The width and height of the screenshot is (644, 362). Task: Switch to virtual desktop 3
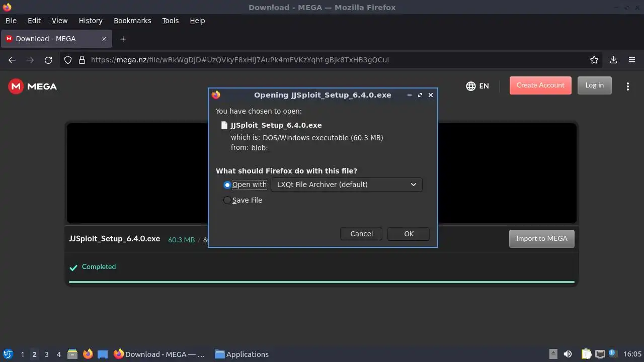coord(46,354)
